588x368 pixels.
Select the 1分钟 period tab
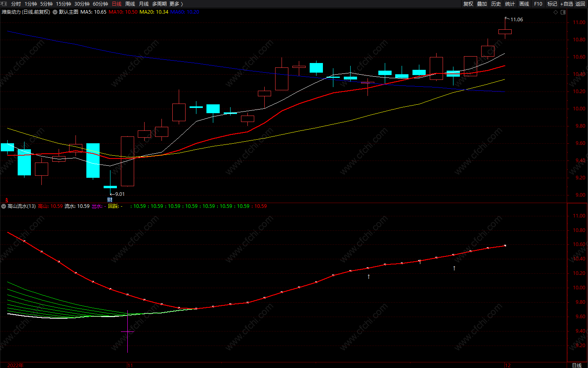point(31,4)
